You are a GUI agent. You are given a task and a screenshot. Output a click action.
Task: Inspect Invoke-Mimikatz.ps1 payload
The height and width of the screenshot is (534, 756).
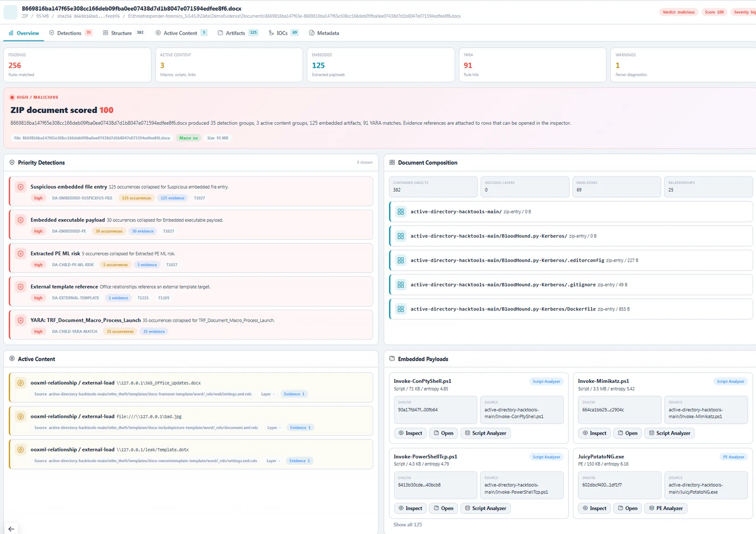595,433
